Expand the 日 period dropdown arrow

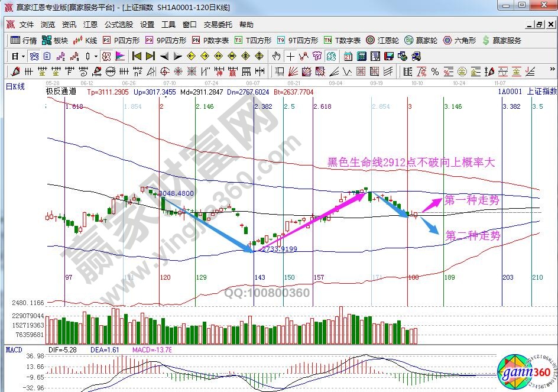pos(23,56)
